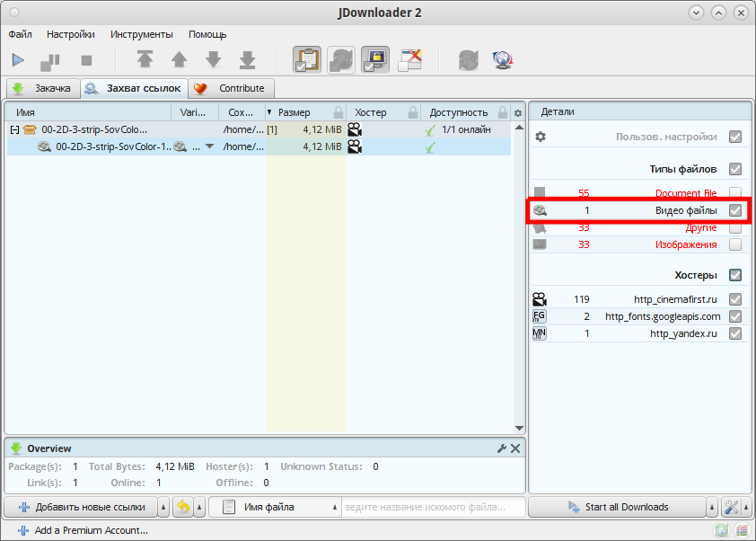
Task: Click the reconnect toolbar icon
Action: (469, 60)
